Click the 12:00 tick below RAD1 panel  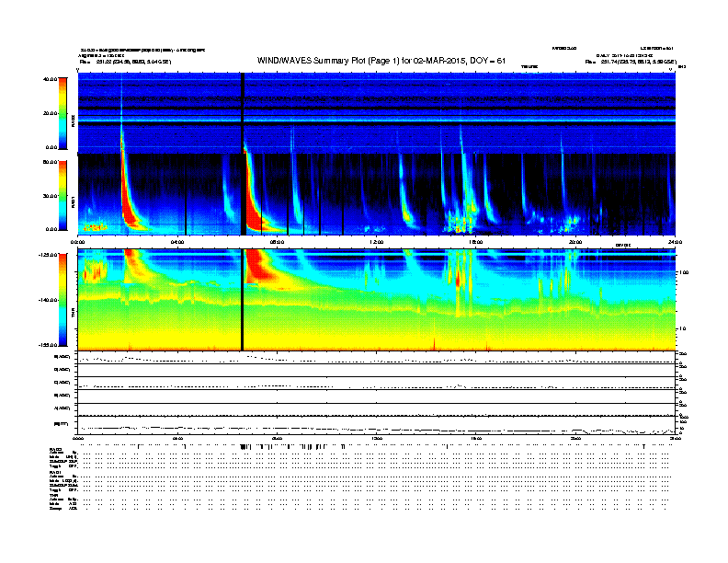(x=377, y=242)
